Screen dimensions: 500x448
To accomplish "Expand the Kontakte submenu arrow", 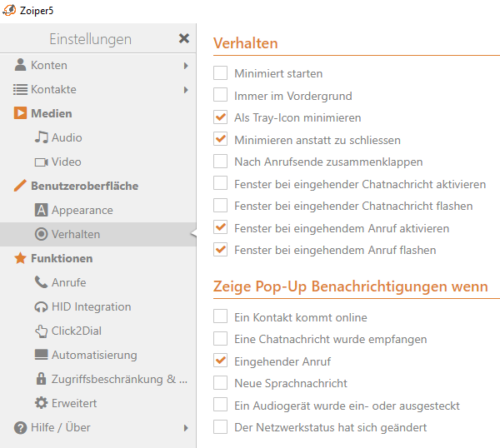I will [x=185, y=90].
